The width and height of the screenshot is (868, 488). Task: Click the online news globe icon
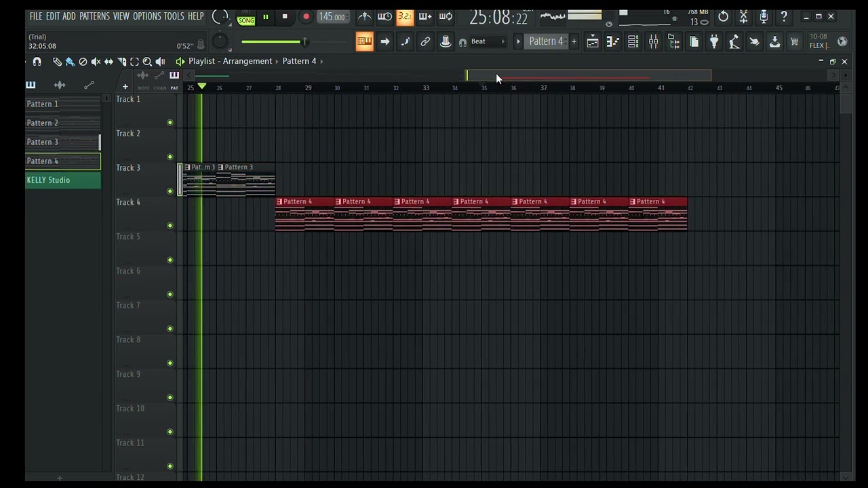click(842, 42)
